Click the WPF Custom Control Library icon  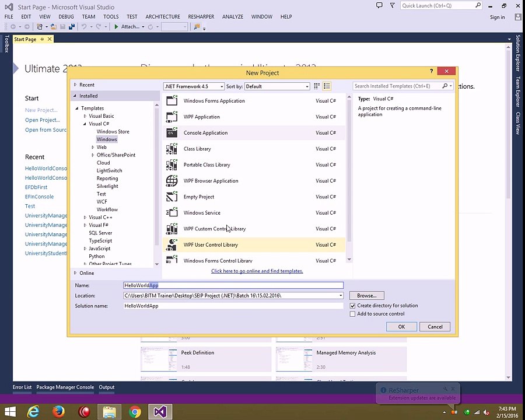click(x=171, y=229)
